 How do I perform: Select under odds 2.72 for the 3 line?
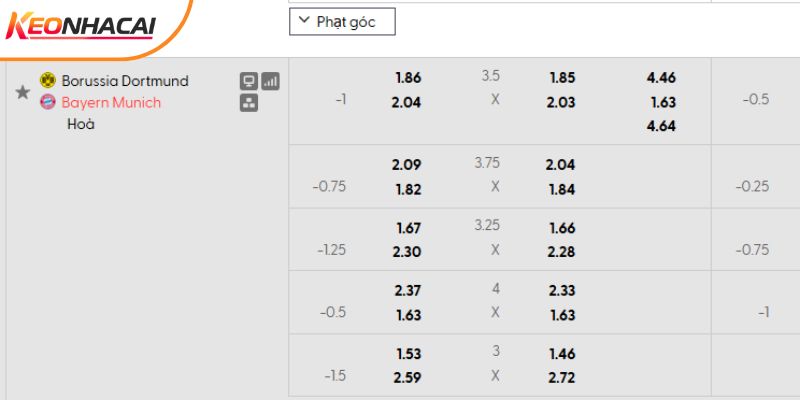tap(562, 378)
